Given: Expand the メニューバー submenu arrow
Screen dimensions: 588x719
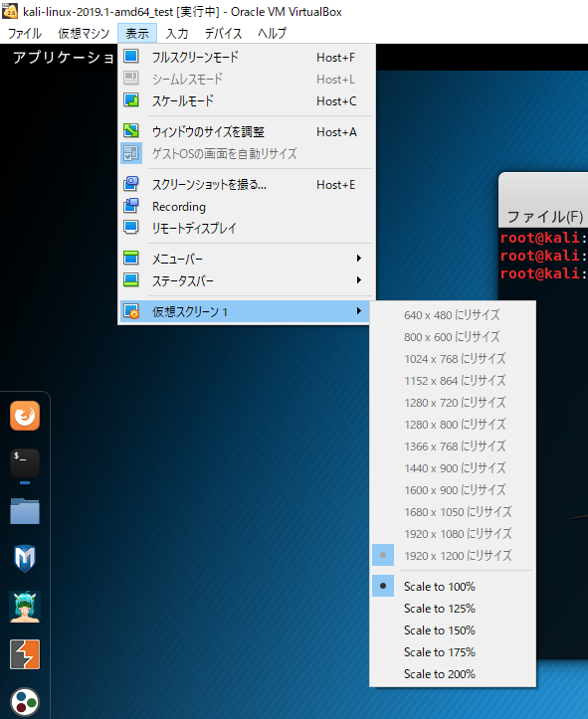Looking at the screenshot, I should click(x=359, y=259).
